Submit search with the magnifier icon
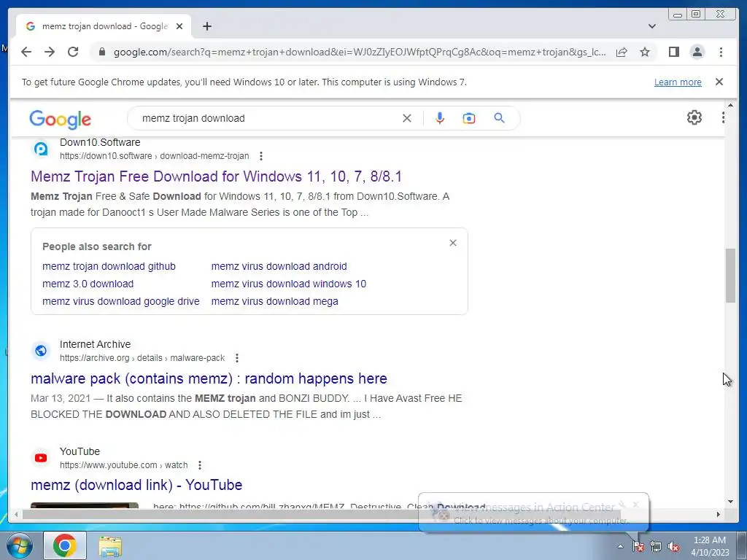Viewport: 747px width, 560px height. (x=499, y=118)
